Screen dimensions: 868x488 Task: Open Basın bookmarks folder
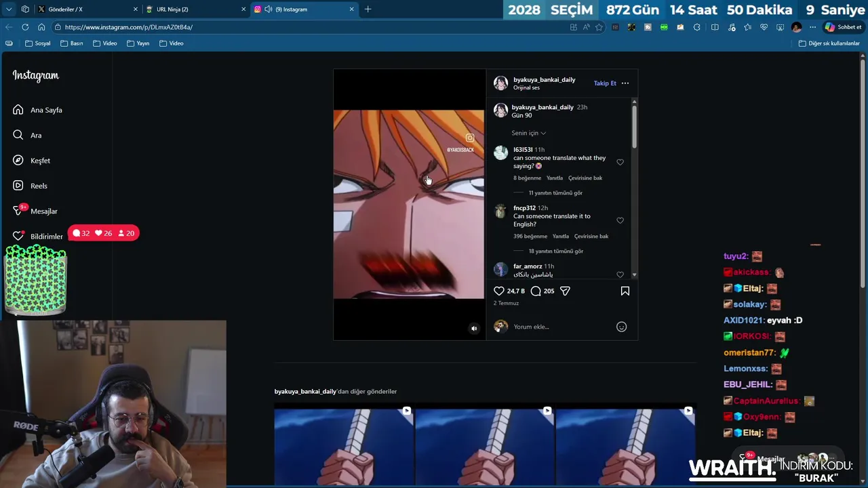click(x=71, y=43)
